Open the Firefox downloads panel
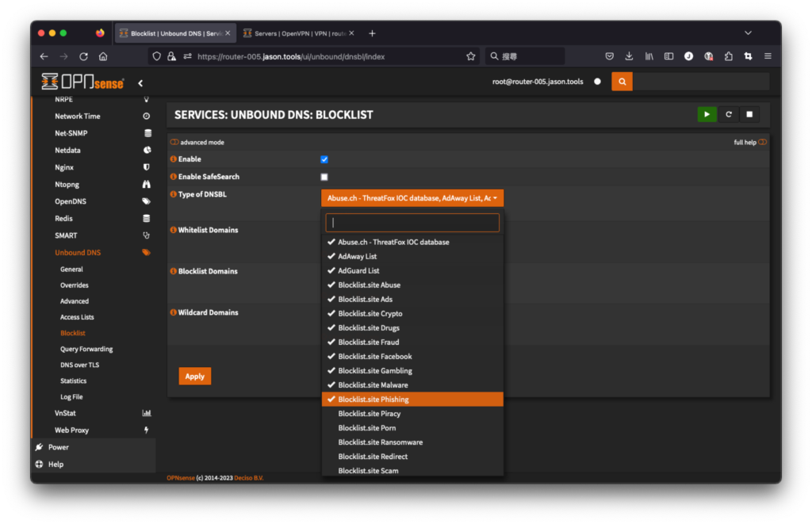Viewport: 812px width, 524px height. (x=629, y=56)
